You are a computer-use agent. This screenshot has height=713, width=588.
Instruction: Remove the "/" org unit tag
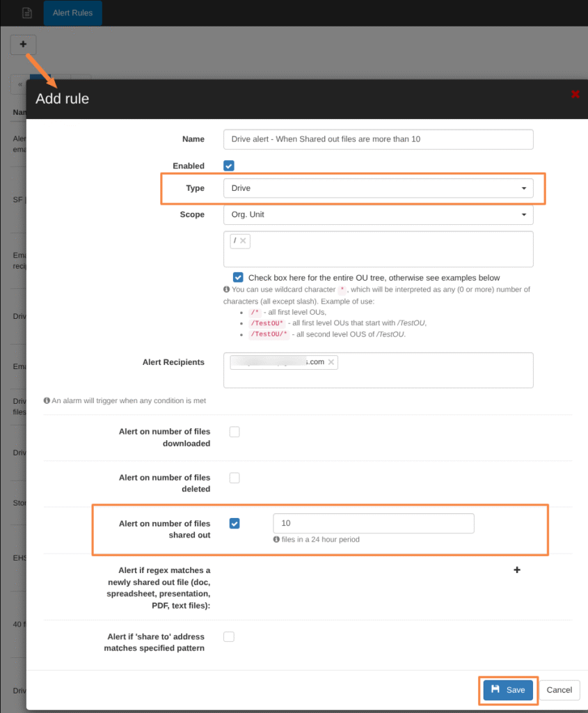pos(243,240)
